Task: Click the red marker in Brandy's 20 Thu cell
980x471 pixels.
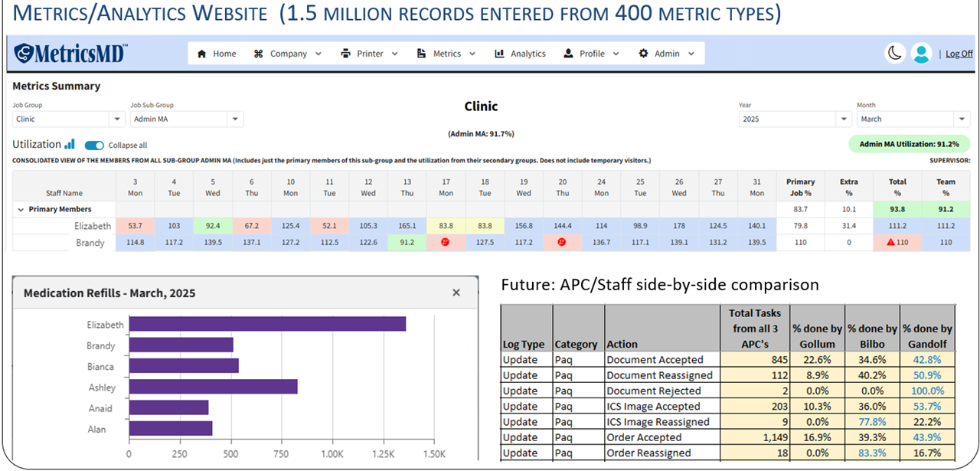Action: pos(562,242)
